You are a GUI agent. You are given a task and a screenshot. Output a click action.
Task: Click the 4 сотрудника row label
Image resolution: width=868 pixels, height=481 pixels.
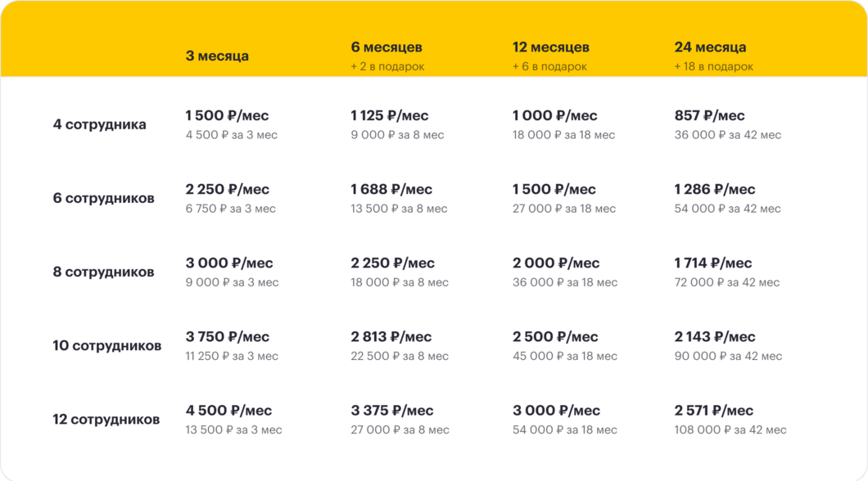(100, 124)
